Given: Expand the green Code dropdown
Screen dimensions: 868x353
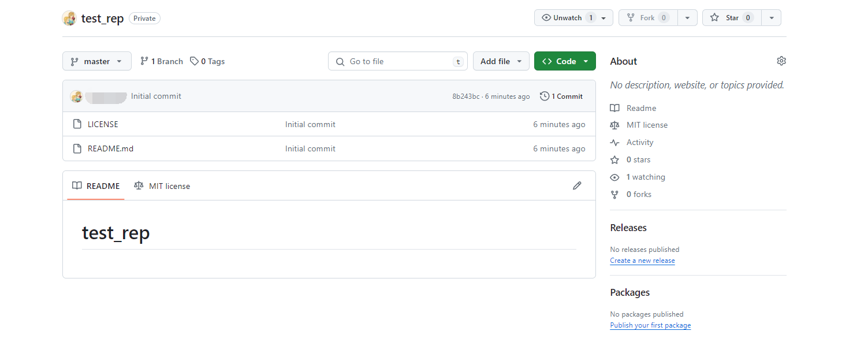Looking at the screenshot, I should [564, 61].
